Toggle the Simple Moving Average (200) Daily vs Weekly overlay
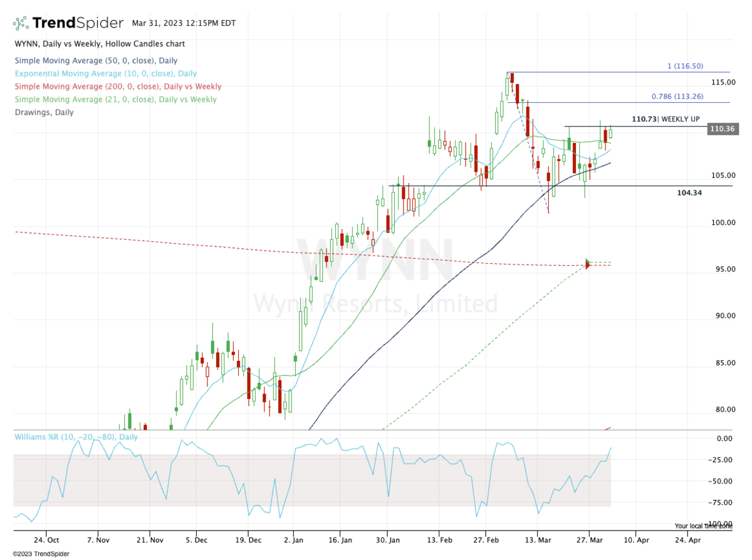This screenshot has height=560, width=752. (x=115, y=86)
